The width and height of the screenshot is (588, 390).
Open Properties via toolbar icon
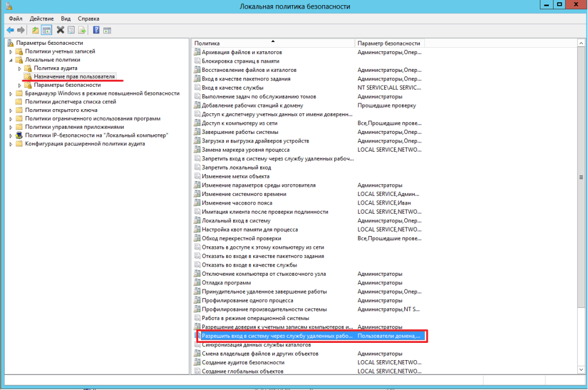click(x=71, y=30)
